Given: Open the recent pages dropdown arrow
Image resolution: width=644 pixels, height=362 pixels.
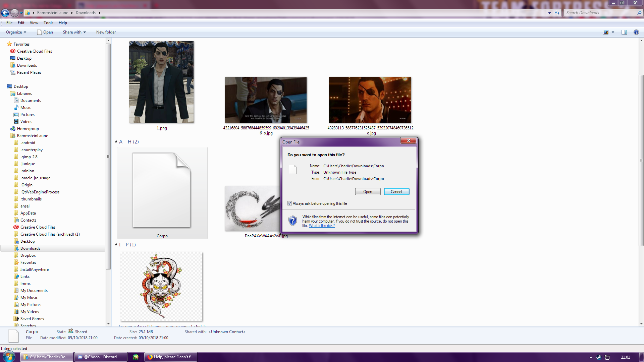Looking at the screenshot, I should 21,13.
